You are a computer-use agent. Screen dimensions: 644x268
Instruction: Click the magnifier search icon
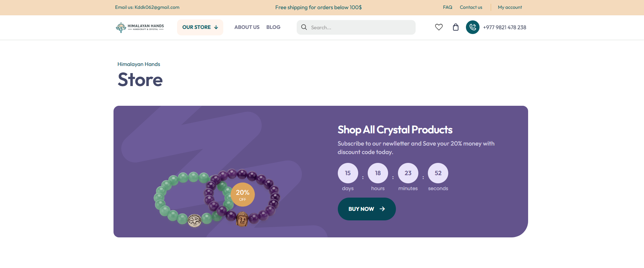(304, 27)
